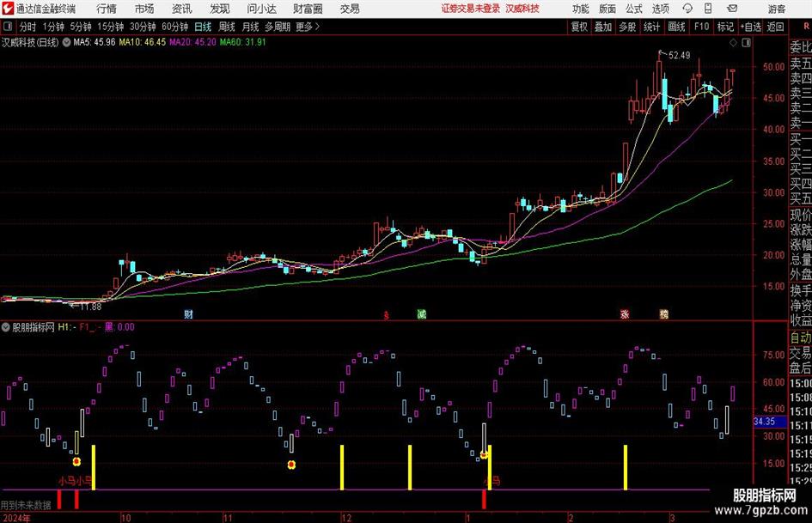
Task: Click the 证券交易未登录 login status link
Action: coord(471,9)
